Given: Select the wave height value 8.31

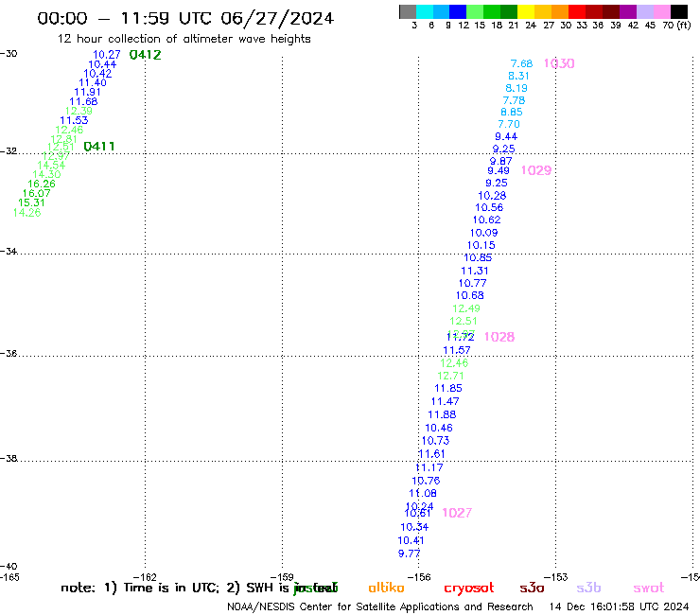Looking at the screenshot, I should pos(518,76).
